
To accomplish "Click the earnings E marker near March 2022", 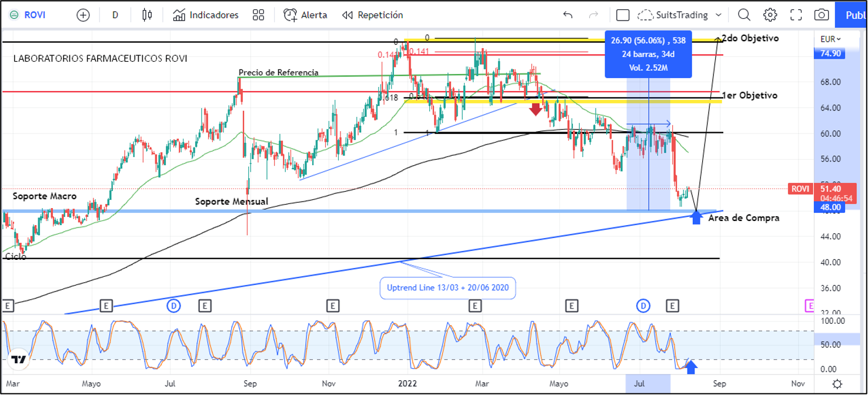I will pyautogui.click(x=475, y=305).
